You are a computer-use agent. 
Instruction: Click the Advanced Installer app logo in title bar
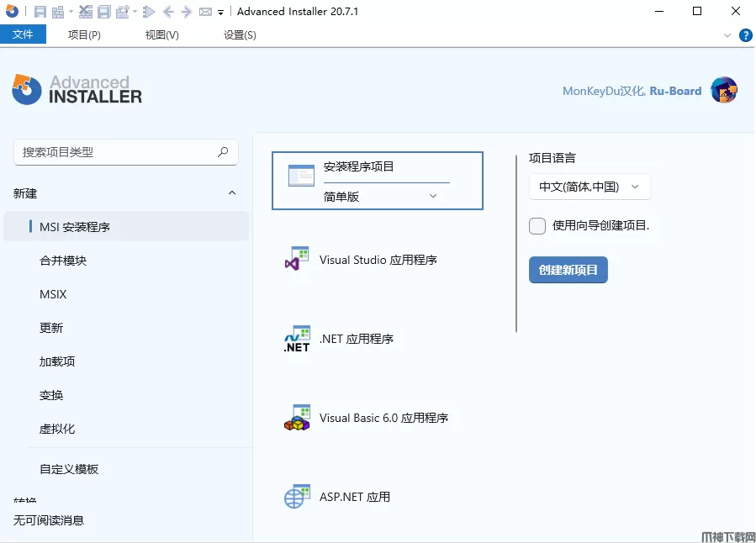pyautogui.click(x=12, y=11)
